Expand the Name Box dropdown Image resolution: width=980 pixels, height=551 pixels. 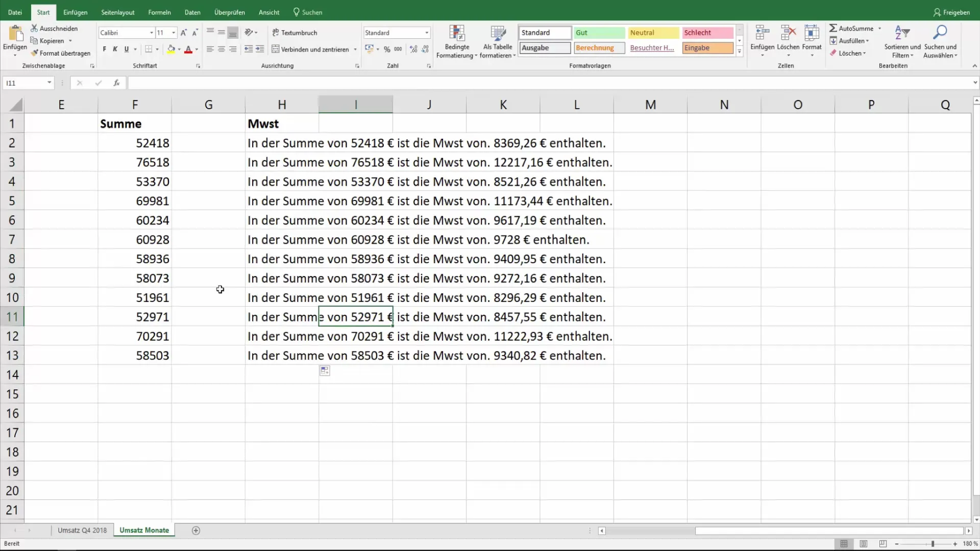pos(50,83)
